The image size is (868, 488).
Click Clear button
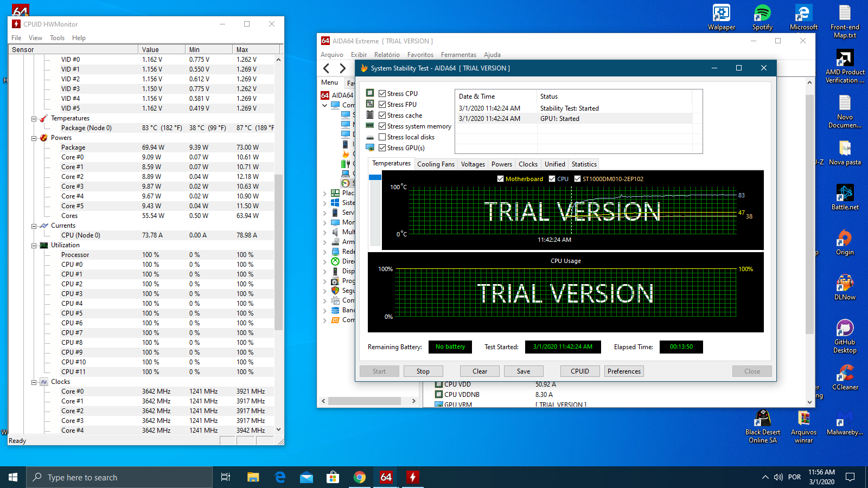pos(480,371)
